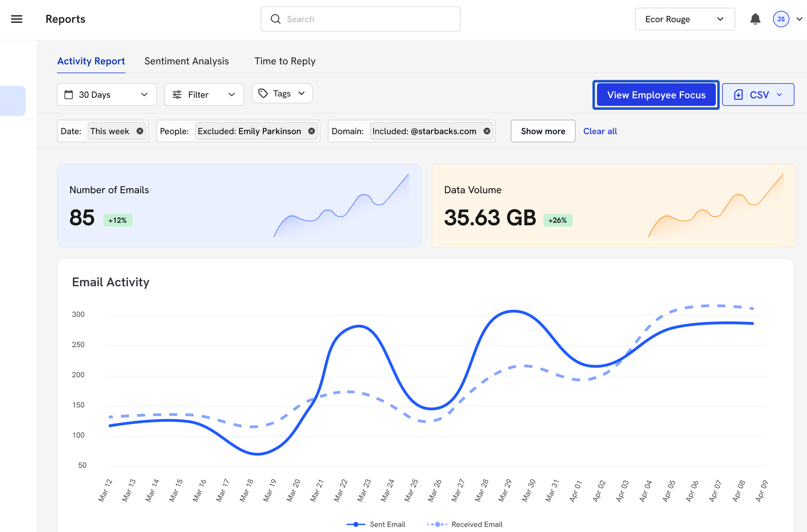
Task: Open the Tags dropdown
Action: coord(282,93)
